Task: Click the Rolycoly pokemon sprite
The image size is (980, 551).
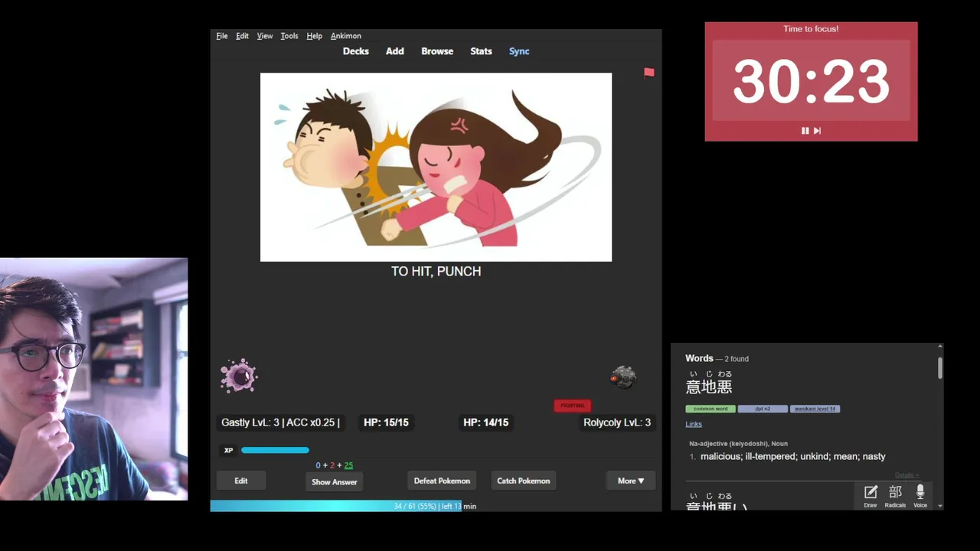Action: click(623, 377)
